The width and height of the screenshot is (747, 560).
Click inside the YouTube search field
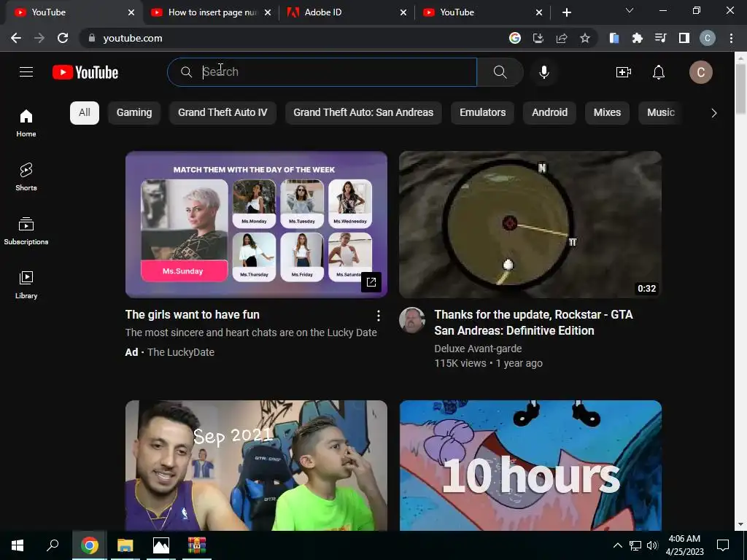322,72
